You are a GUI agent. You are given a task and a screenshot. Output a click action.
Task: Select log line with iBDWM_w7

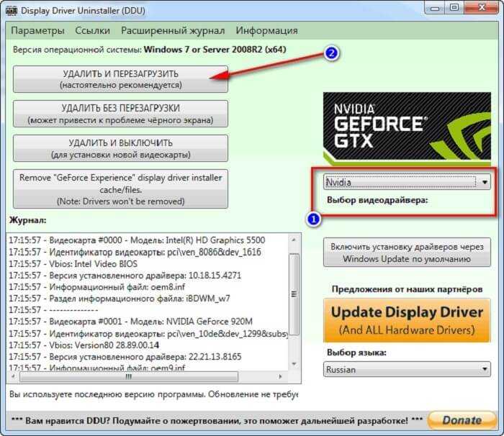pos(120,299)
